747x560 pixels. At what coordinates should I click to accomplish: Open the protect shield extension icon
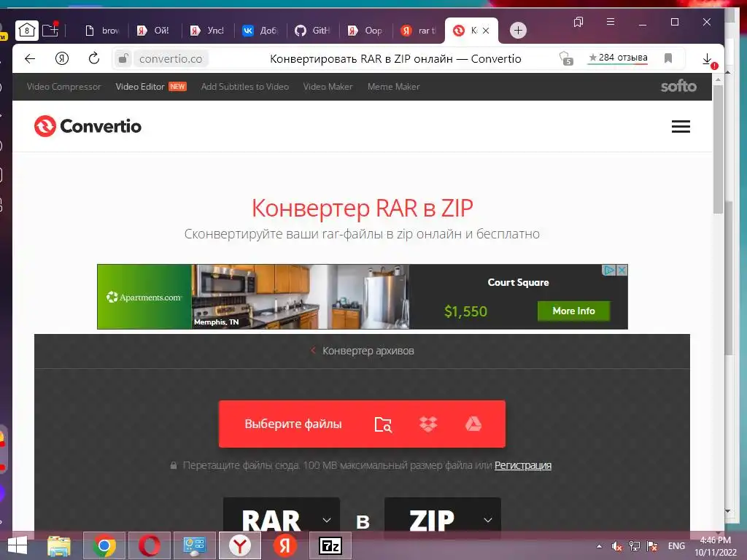(566, 58)
